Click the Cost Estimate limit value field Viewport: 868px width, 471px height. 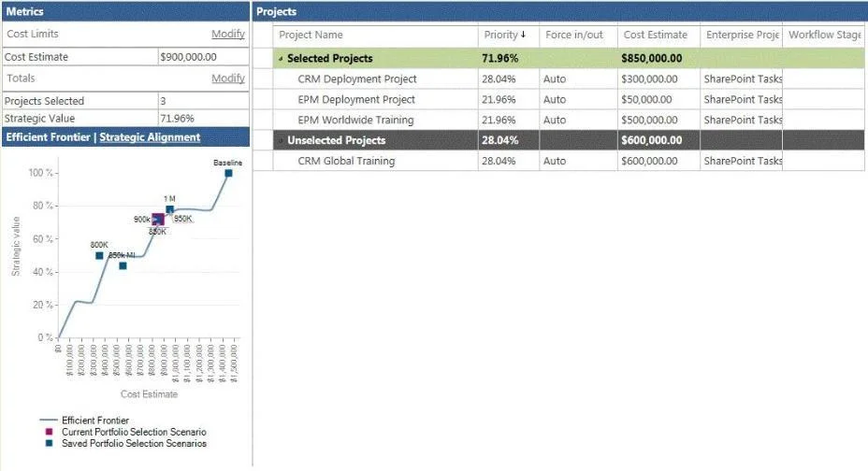click(203, 57)
